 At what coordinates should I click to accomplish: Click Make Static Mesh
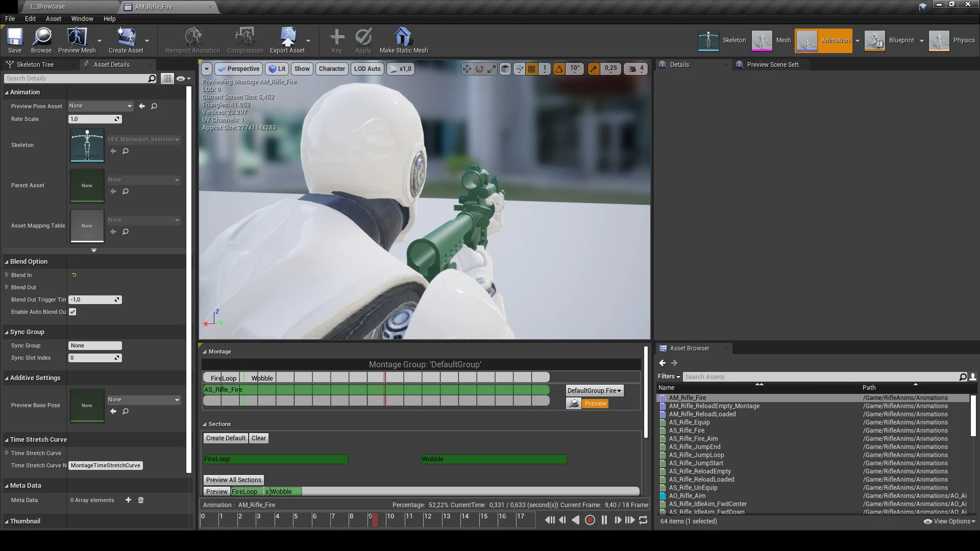click(x=403, y=40)
